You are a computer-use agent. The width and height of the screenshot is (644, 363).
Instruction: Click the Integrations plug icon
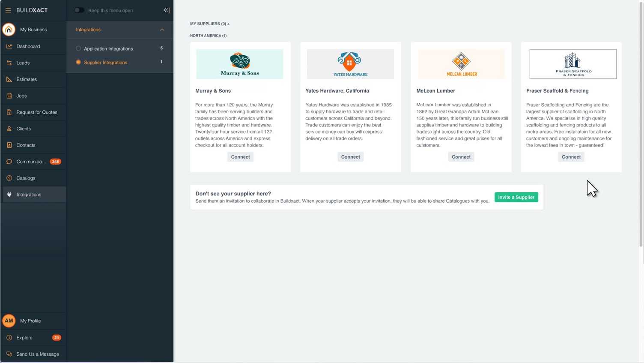[9, 195]
